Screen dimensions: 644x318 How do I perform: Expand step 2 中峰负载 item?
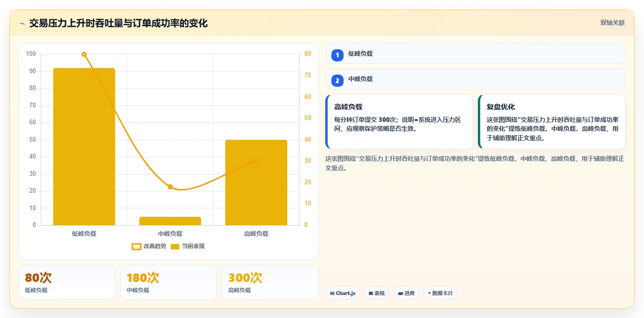(475, 79)
